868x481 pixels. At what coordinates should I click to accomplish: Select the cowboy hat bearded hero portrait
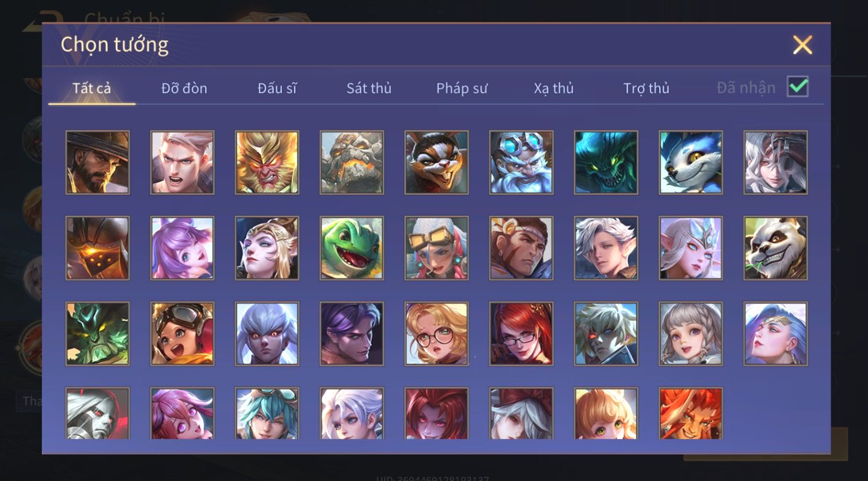[97, 162]
